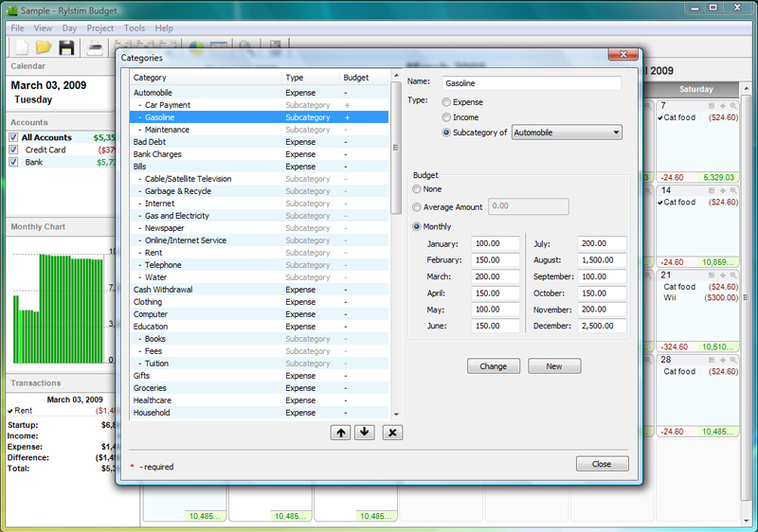Click the Save floppy disk icon
The image size is (758, 532).
pos(66,46)
